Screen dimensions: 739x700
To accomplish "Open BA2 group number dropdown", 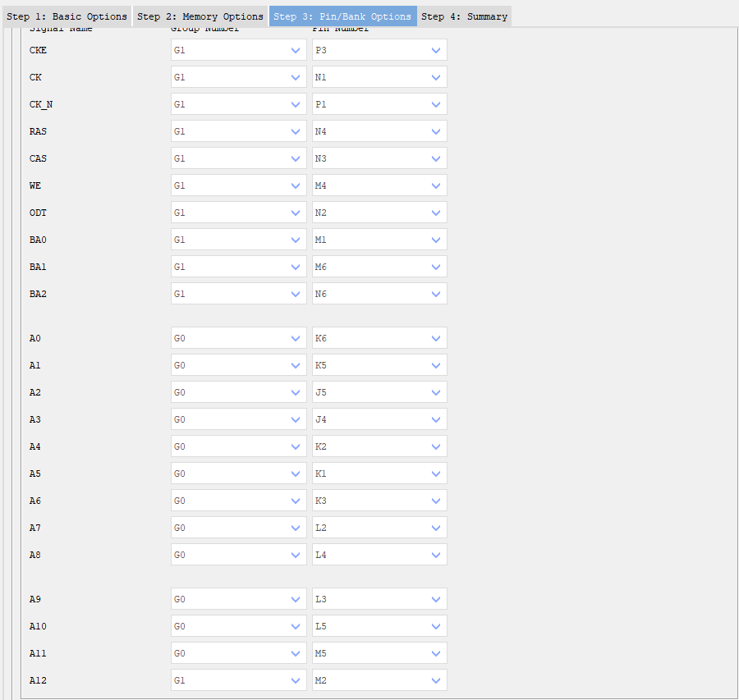I will coord(238,294).
